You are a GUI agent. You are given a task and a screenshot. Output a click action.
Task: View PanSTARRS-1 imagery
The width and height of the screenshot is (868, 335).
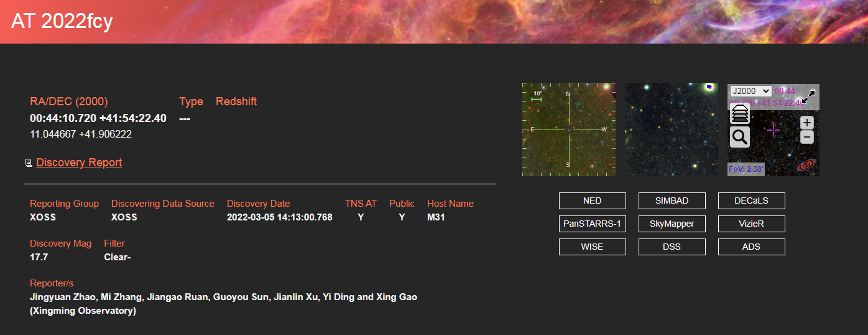click(x=592, y=224)
